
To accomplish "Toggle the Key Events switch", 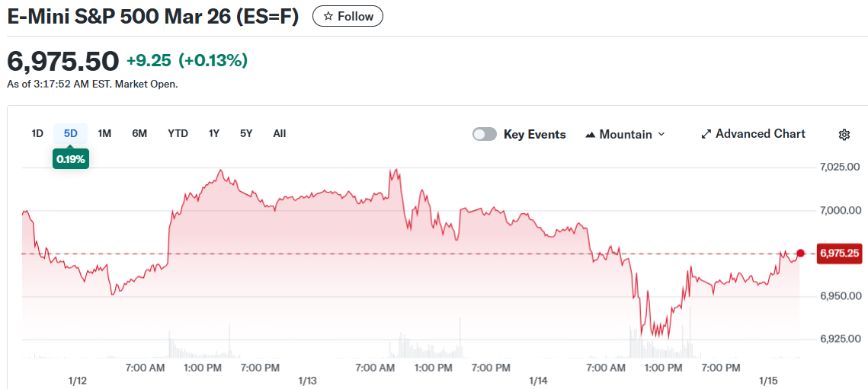I will coord(485,134).
